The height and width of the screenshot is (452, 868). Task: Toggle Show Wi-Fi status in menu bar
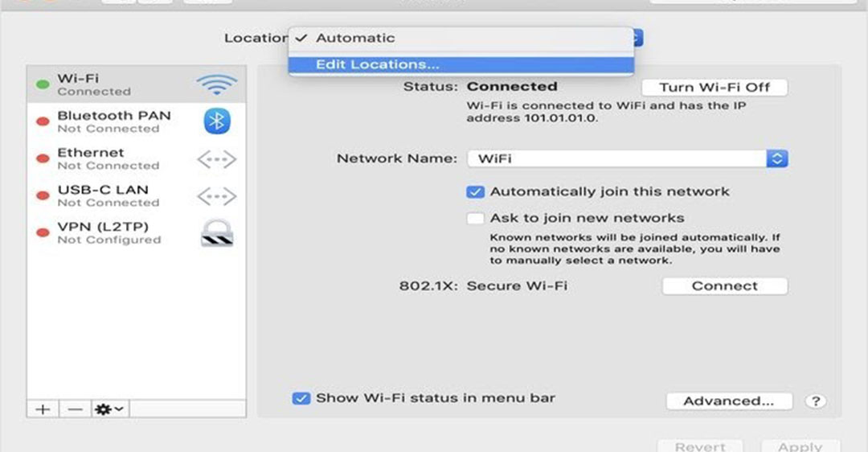(301, 398)
